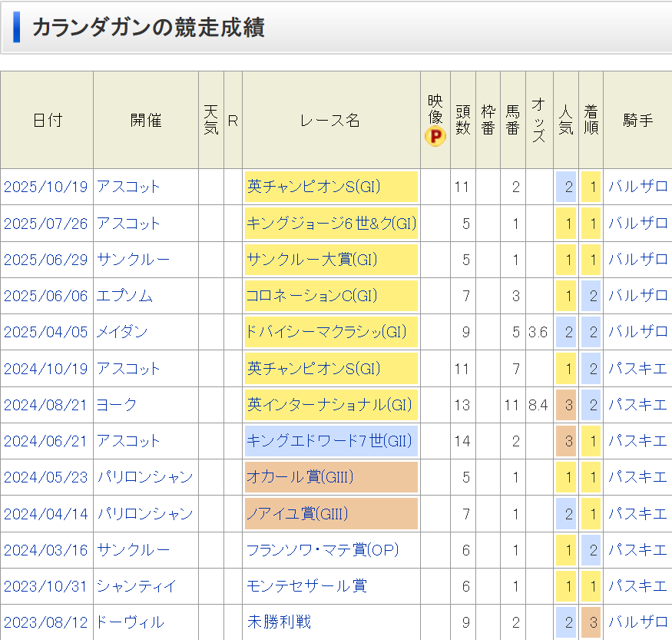This screenshot has height=640, width=672.
Task: Open the ドーヴィル venue link
Action: click(x=130, y=622)
